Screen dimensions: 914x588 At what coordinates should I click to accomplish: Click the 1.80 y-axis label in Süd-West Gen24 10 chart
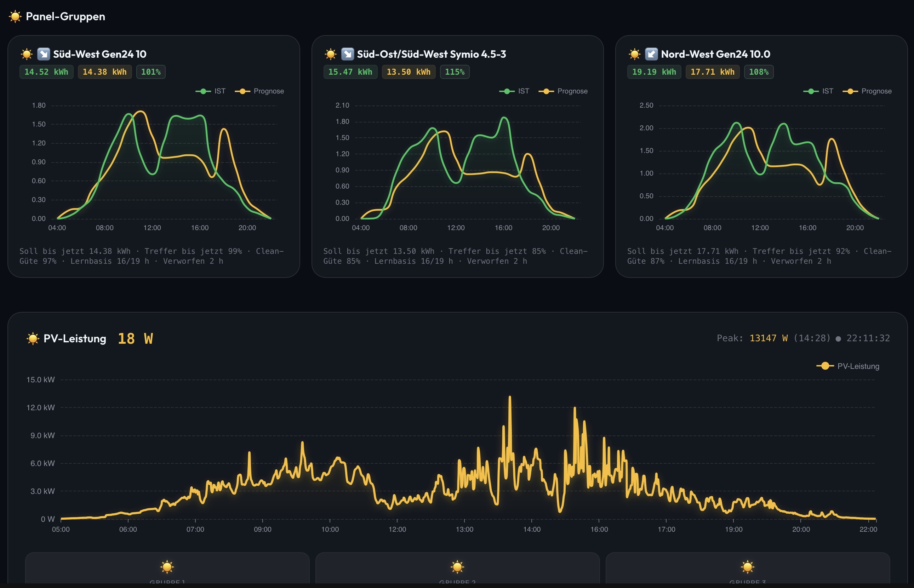pyautogui.click(x=39, y=105)
